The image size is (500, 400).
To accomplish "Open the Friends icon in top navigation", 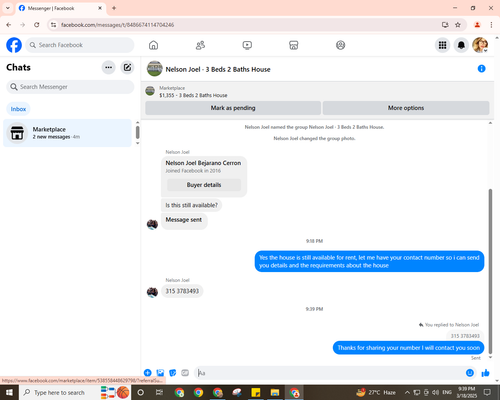I will (x=200, y=45).
